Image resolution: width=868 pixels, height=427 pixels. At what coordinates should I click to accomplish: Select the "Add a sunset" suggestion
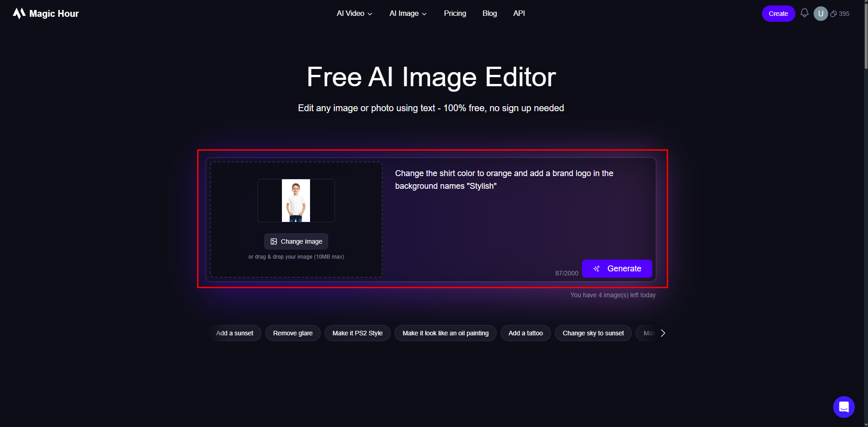234,333
